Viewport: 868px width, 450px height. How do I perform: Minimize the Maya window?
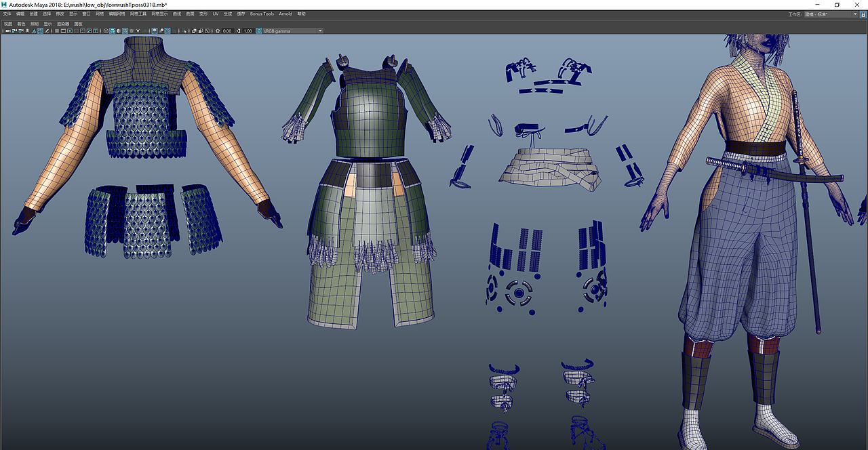click(818, 4)
